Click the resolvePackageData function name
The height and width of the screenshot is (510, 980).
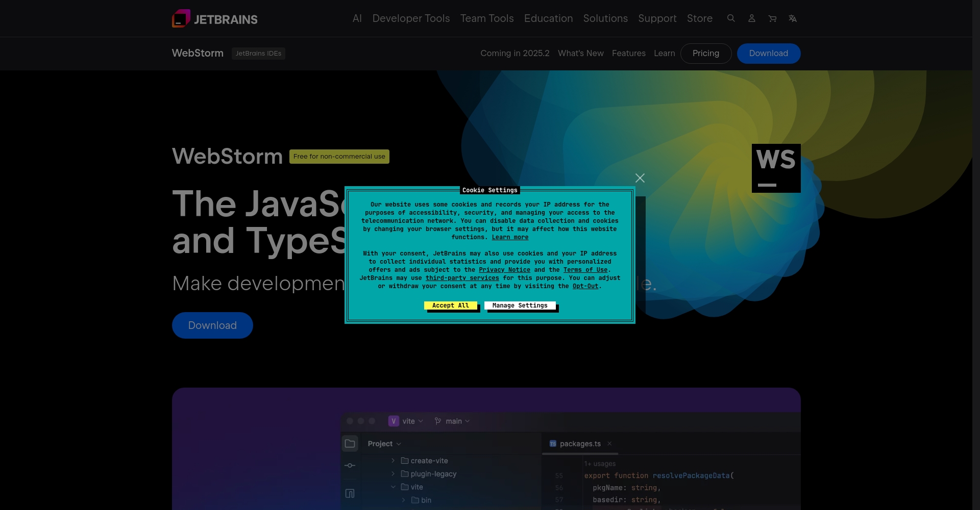tap(691, 475)
